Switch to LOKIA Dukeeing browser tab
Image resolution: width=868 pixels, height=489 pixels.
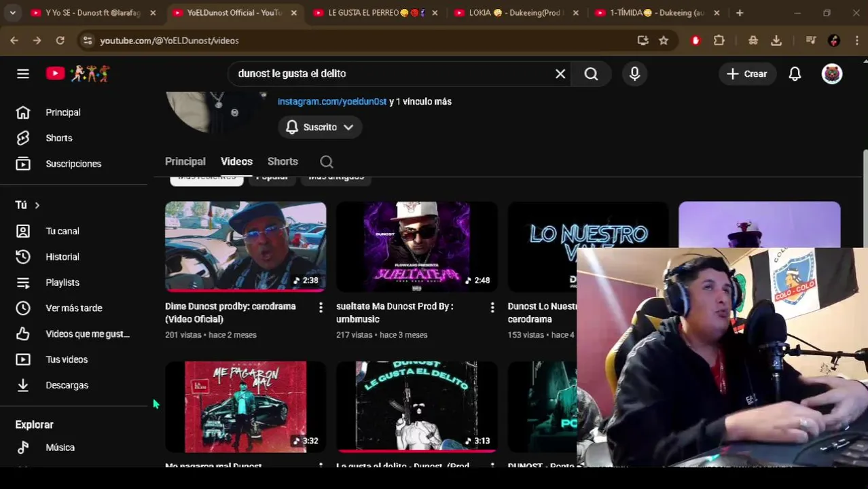coord(517,13)
